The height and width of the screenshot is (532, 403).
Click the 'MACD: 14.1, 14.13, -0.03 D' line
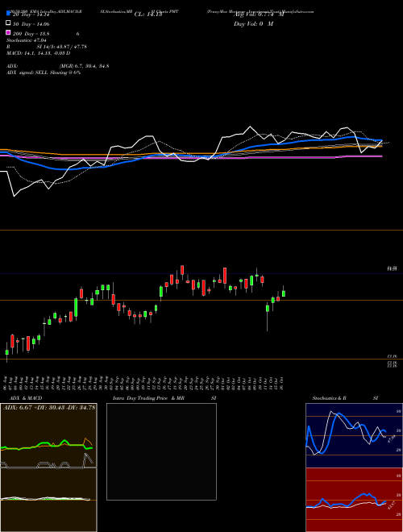39,53
